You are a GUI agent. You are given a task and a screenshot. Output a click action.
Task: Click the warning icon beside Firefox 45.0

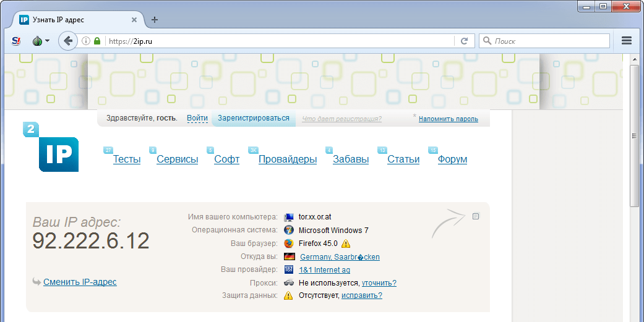point(346,244)
